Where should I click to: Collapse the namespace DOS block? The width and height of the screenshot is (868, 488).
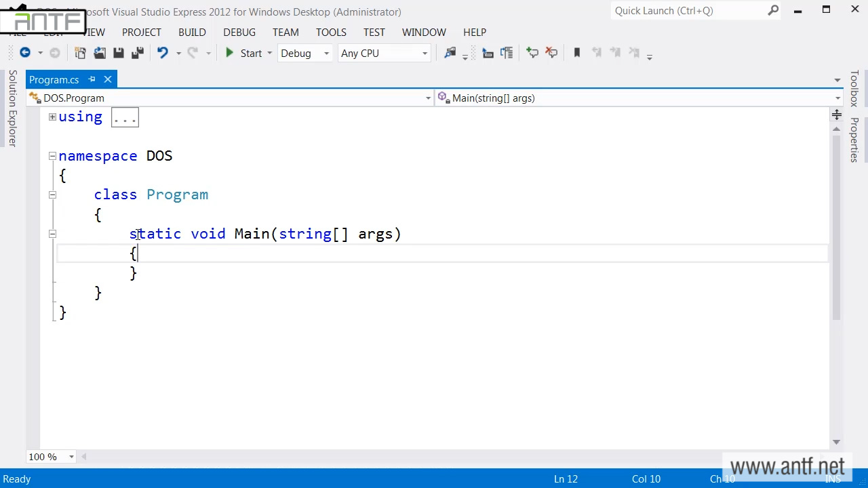tap(52, 156)
